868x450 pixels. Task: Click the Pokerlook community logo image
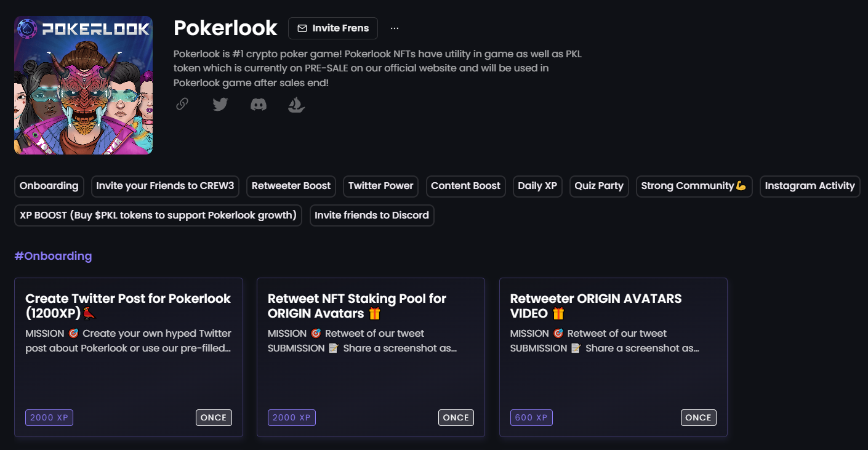coord(83,85)
